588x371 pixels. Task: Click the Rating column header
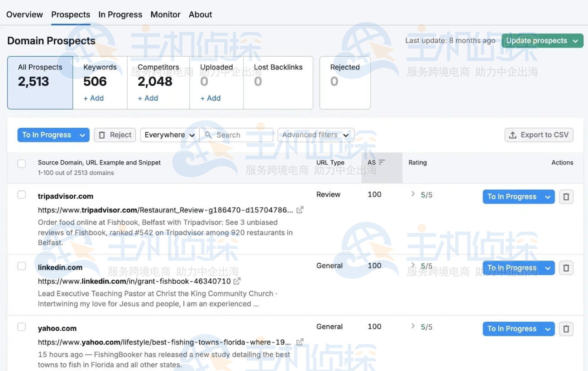coord(417,163)
